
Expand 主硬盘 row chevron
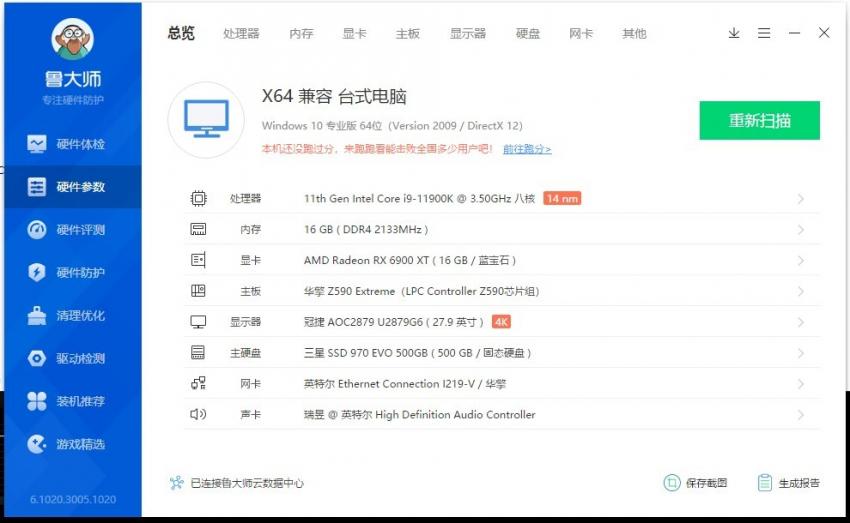[x=801, y=353]
